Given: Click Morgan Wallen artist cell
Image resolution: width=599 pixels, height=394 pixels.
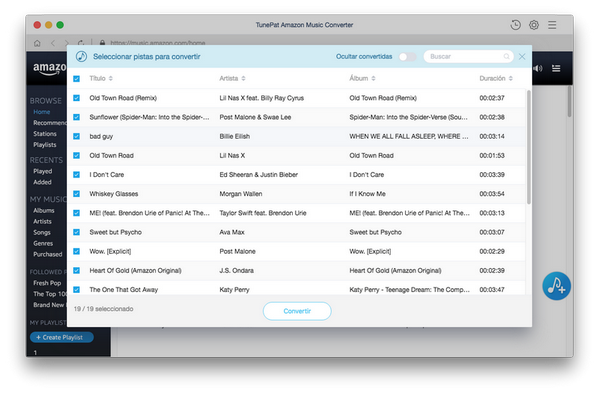Looking at the screenshot, I should pyautogui.click(x=241, y=194).
